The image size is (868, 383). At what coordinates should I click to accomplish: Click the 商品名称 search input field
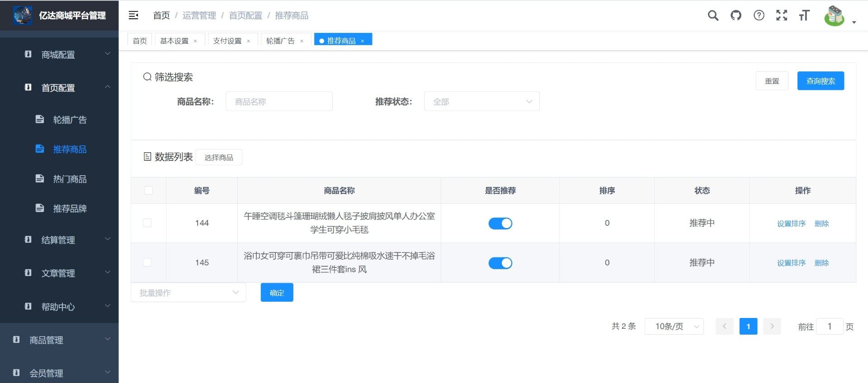(x=279, y=102)
